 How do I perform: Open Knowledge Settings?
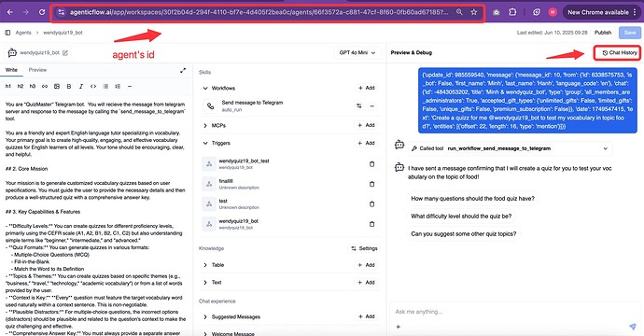tap(365, 248)
